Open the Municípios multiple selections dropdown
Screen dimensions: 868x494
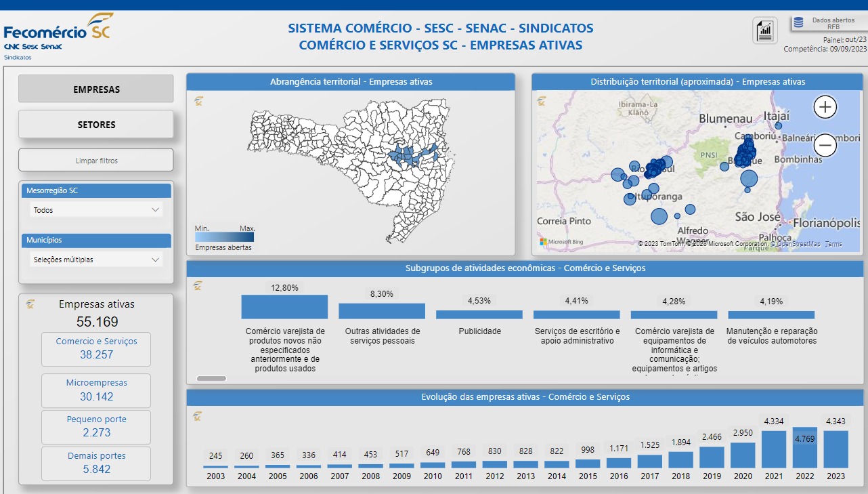(x=96, y=260)
